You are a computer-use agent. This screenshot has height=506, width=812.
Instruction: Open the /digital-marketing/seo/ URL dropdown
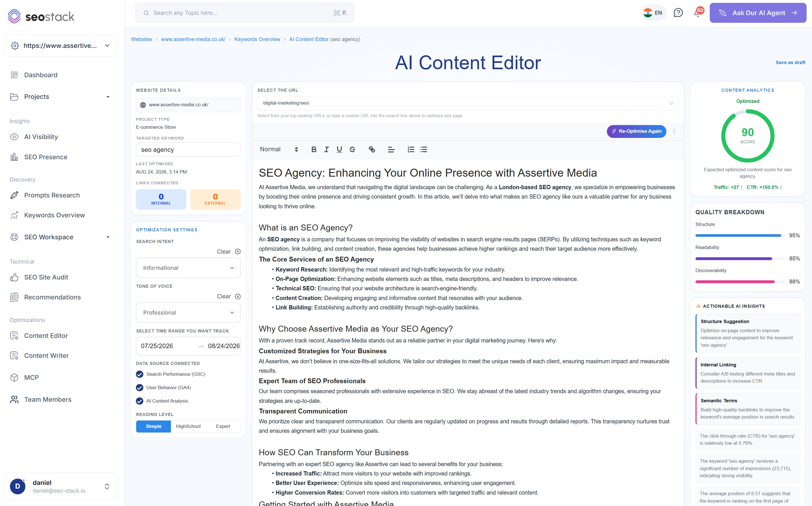[468, 103]
